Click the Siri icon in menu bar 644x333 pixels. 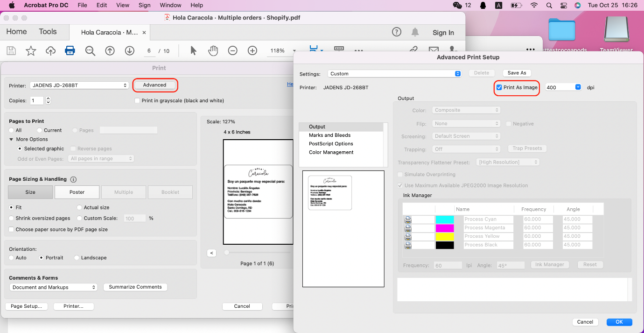[x=577, y=5]
